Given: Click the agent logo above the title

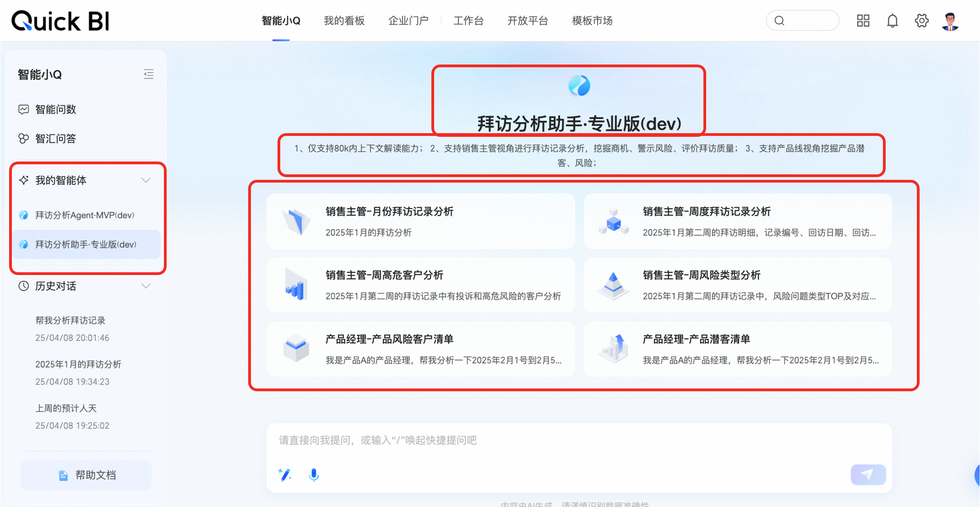Looking at the screenshot, I should (x=579, y=86).
